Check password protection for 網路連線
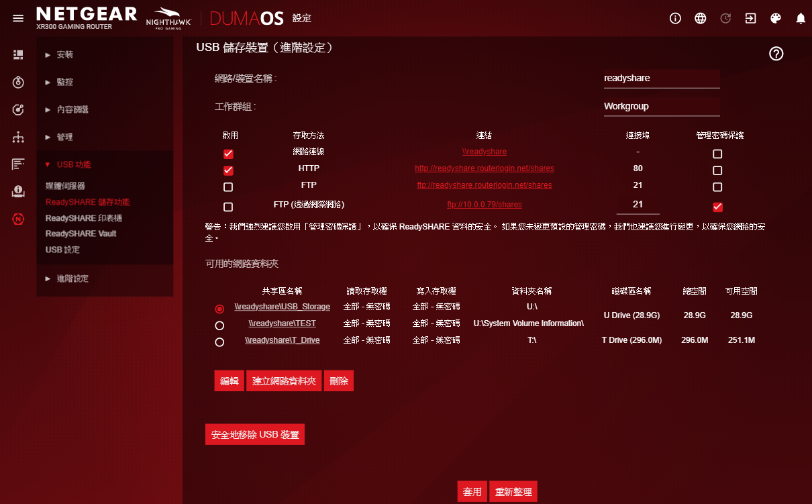Image resolution: width=812 pixels, height=504 pixels. pyautogui.click(x=717, y=154)
